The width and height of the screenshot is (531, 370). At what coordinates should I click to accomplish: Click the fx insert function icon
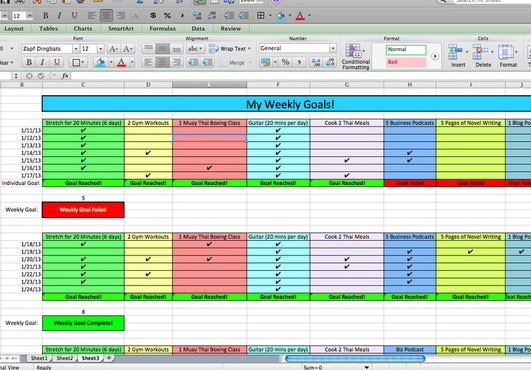coord(65,76)
